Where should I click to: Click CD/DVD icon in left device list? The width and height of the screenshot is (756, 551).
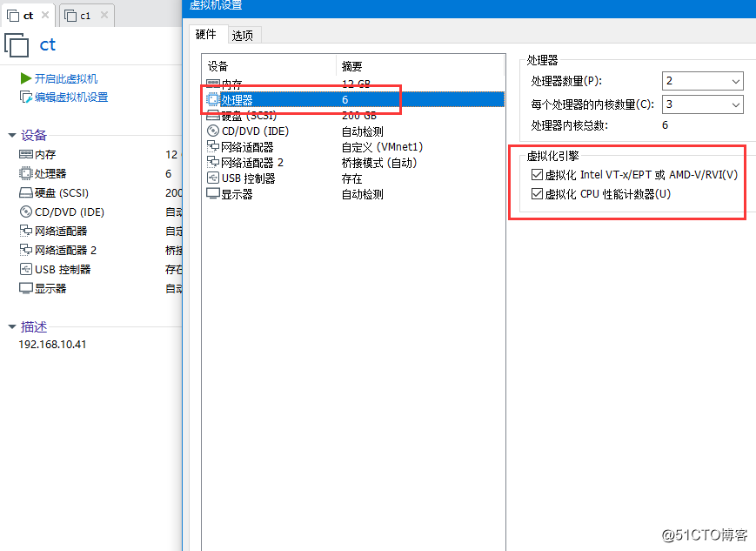[26, 212]
